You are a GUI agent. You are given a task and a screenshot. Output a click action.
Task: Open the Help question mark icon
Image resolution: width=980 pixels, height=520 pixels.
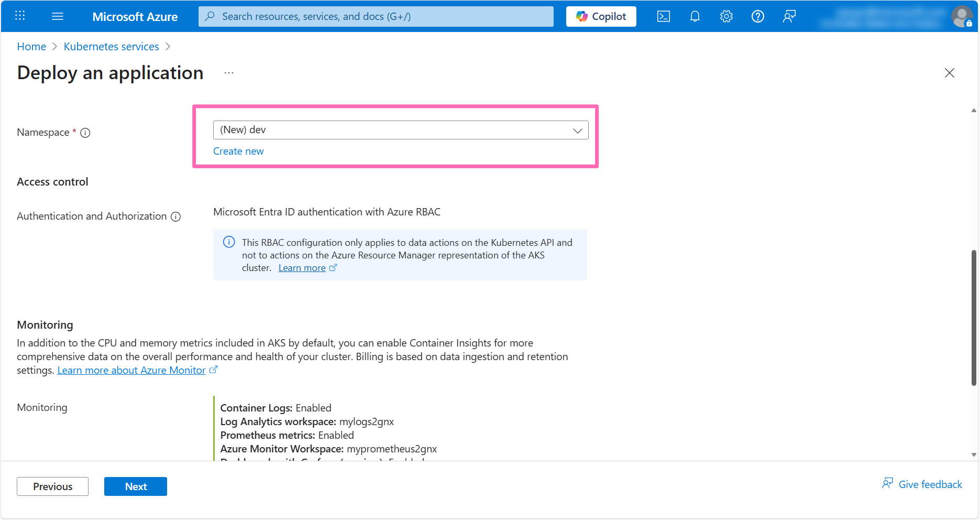757,16
